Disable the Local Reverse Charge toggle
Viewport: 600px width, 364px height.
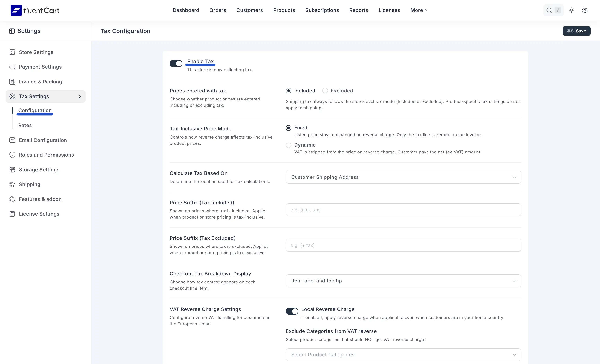click(x=292, y=311)
